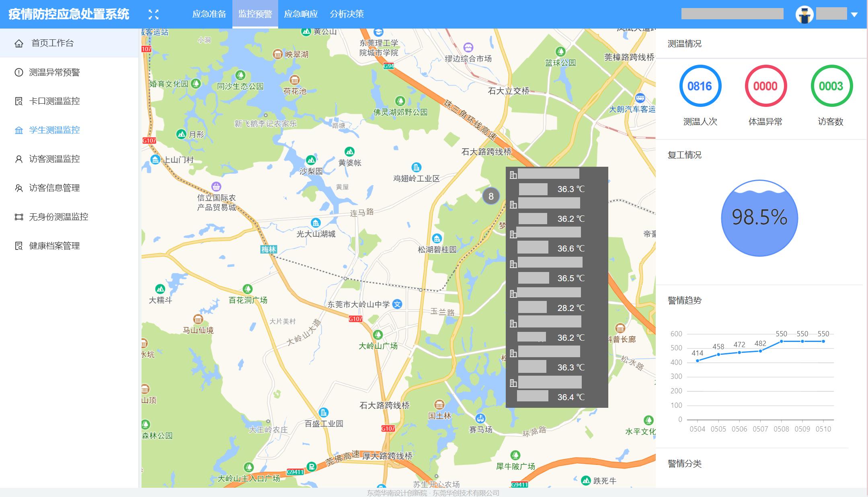Switch to 应急准备 tab
This screenshot has height=497, width=868.
(209, 14)
